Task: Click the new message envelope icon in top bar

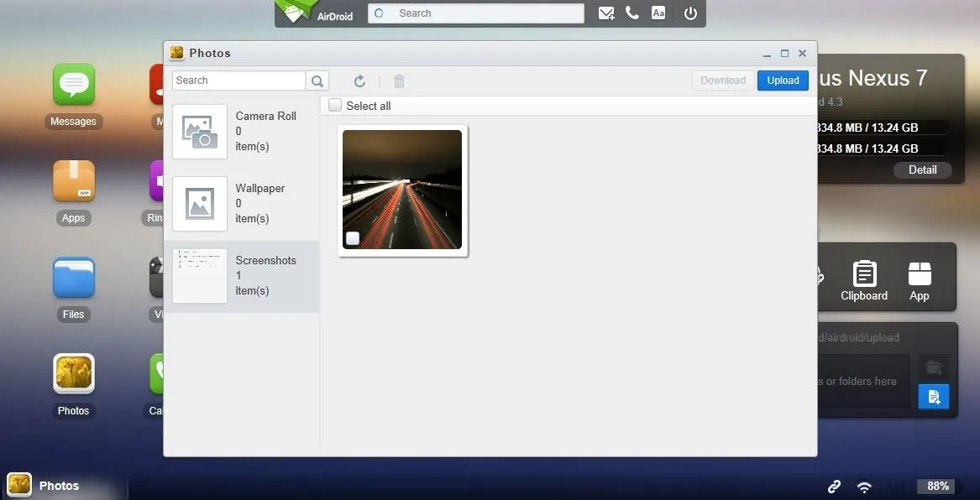Action: [x=606, y=13]
